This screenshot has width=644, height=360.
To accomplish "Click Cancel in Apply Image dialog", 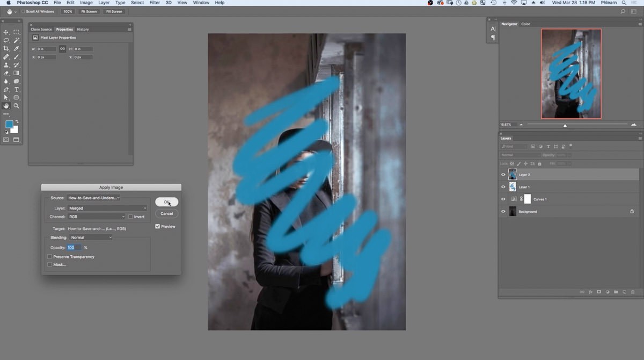I will (x=166, y=213).
